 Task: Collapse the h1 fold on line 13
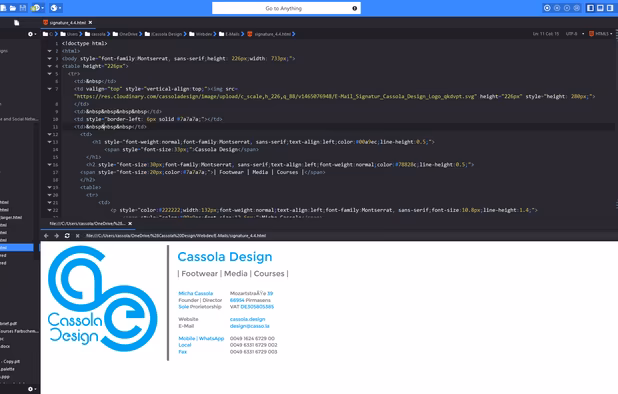[x=50, y=142]
